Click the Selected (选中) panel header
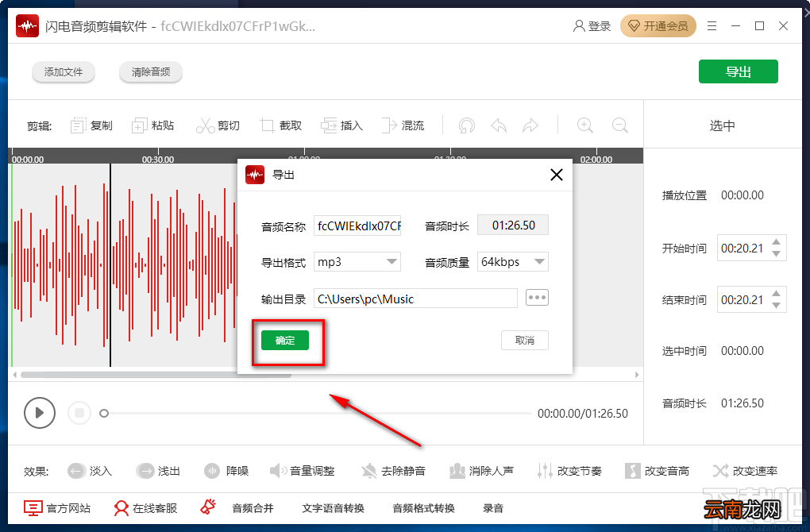 722,125
